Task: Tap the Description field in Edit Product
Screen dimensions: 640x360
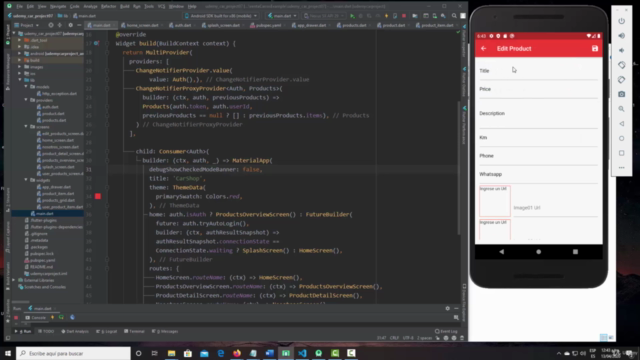Action: [538, 114]
